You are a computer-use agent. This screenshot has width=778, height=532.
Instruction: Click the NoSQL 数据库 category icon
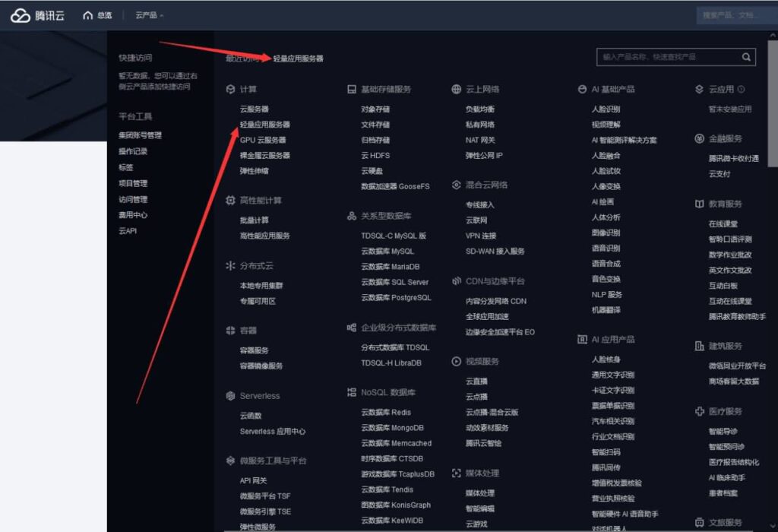coord(351,393)
